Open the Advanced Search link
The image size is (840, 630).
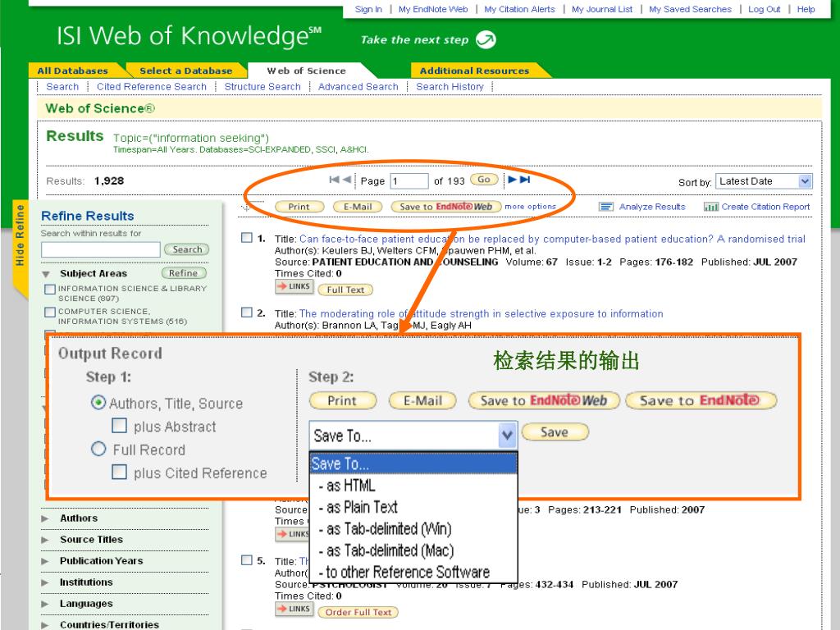click(x=358, y=87)
